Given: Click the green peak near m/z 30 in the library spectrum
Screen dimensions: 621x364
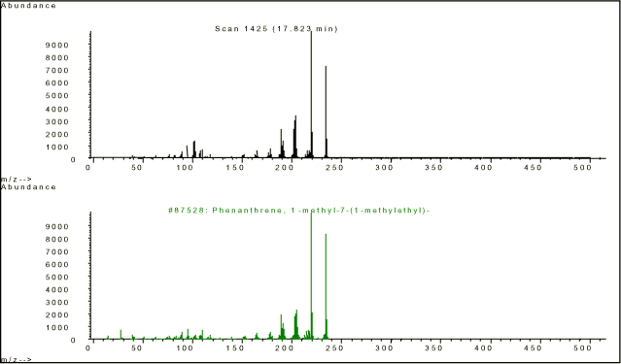Looking at the screenshot, I should [121, 334].
